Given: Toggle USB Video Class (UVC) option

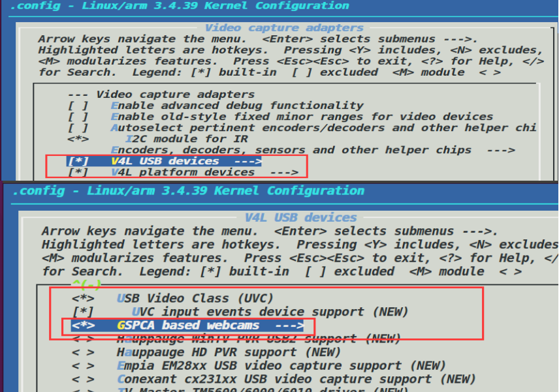Looking at the screenshot, I should pyautogui.click(x=172, y=298).
